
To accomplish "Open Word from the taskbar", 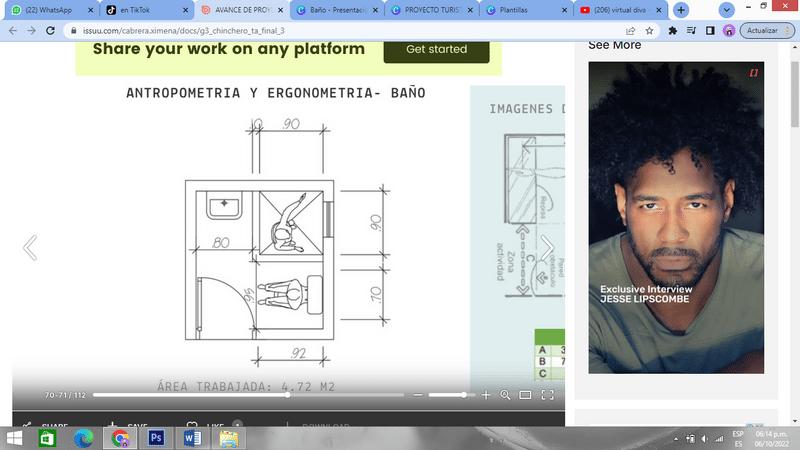I will click(x=192, y=438).
